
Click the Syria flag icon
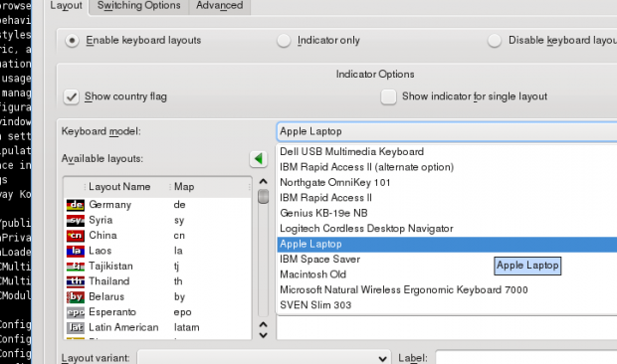[x=76, y=220]
